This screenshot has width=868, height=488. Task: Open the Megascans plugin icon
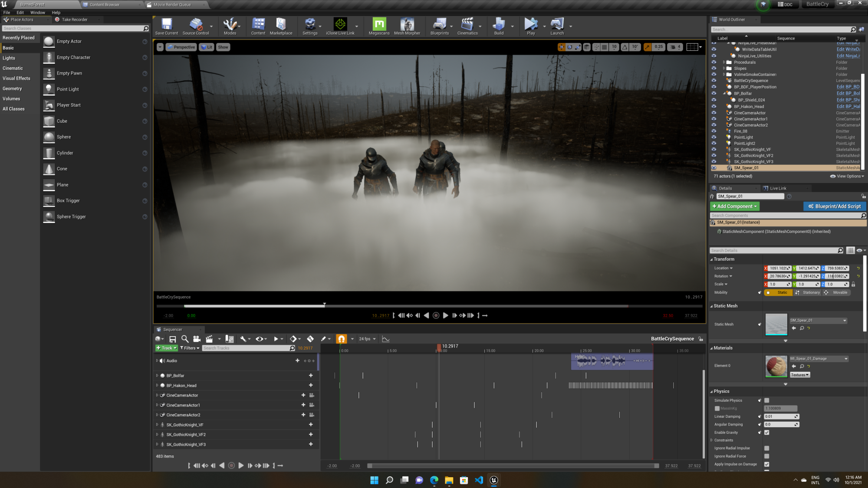379,26
